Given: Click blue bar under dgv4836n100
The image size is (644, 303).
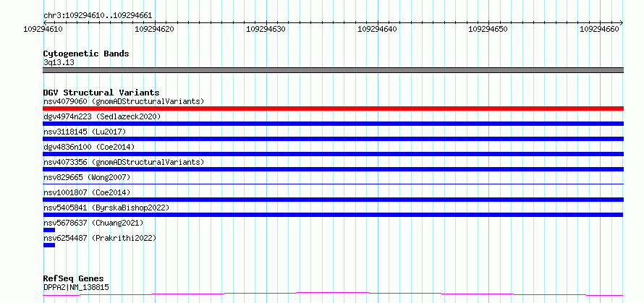Looking at the screenshot, I should (x=333, y=154).
